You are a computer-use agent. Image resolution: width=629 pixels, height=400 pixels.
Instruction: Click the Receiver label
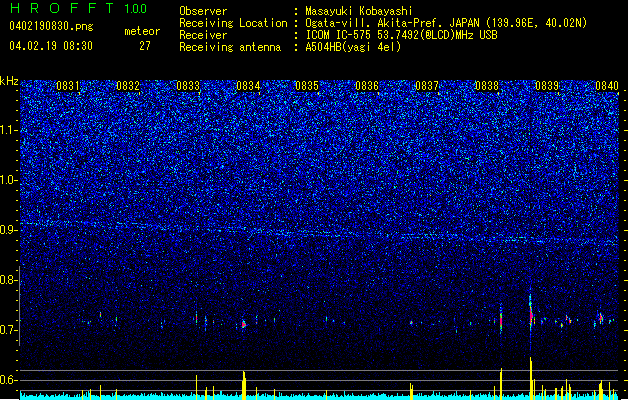coord(203,35)
